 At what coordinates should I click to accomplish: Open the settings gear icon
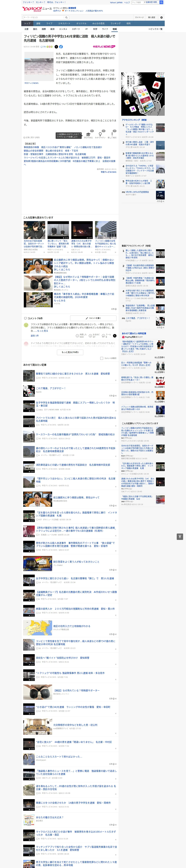161,18
